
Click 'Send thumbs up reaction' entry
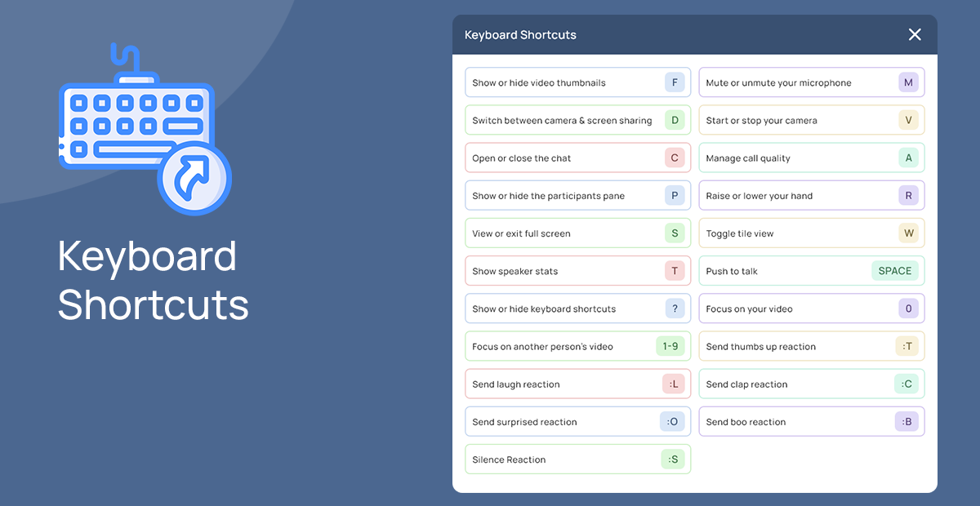coord(760,347)
